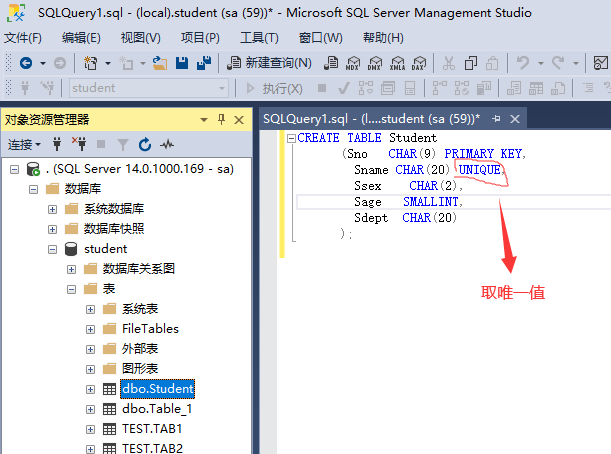Click the Connect Object Explorer plug icon
611x454 pixels.
point(57,144)
